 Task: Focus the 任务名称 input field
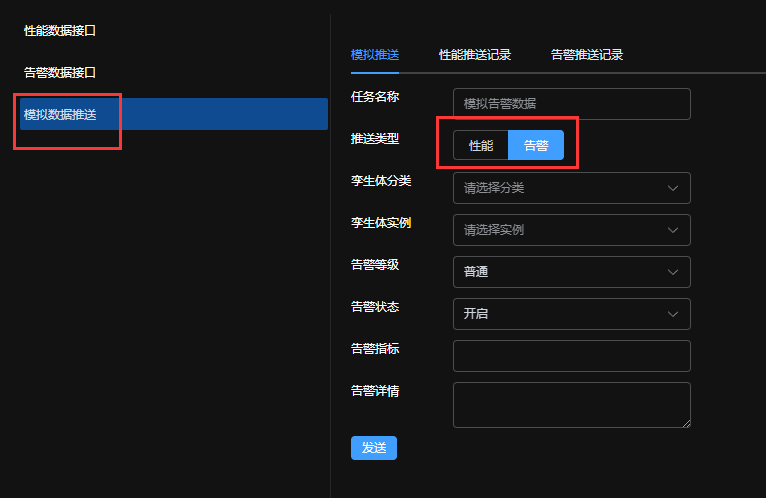[x=572, y=104]
